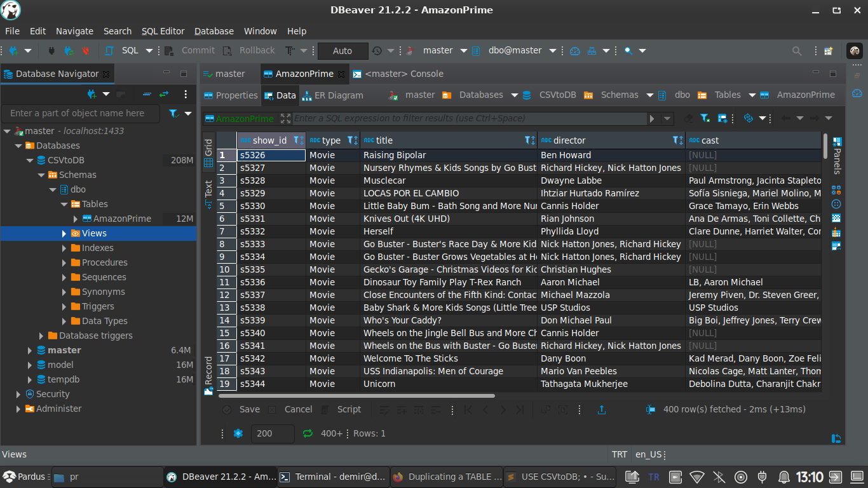This screenshot has width=868, height=488.
Task: Click the magnifier Search icon at toolbar right
Action: point(797,51)
